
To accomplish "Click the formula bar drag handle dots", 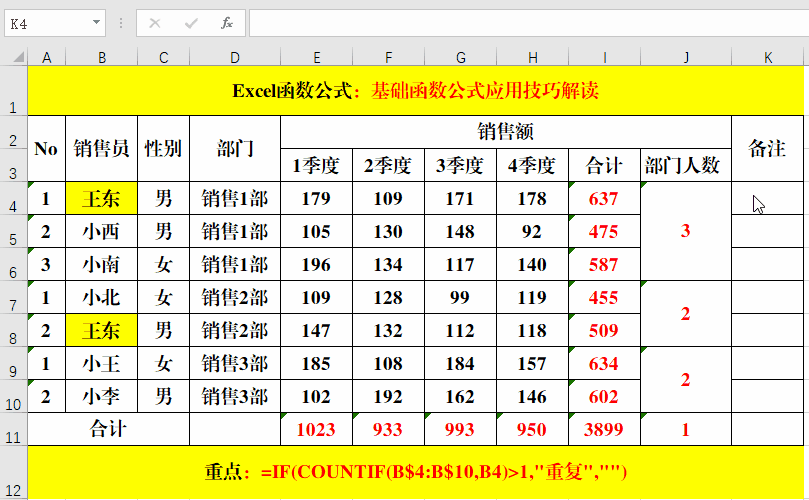I will tap(121, 23).
